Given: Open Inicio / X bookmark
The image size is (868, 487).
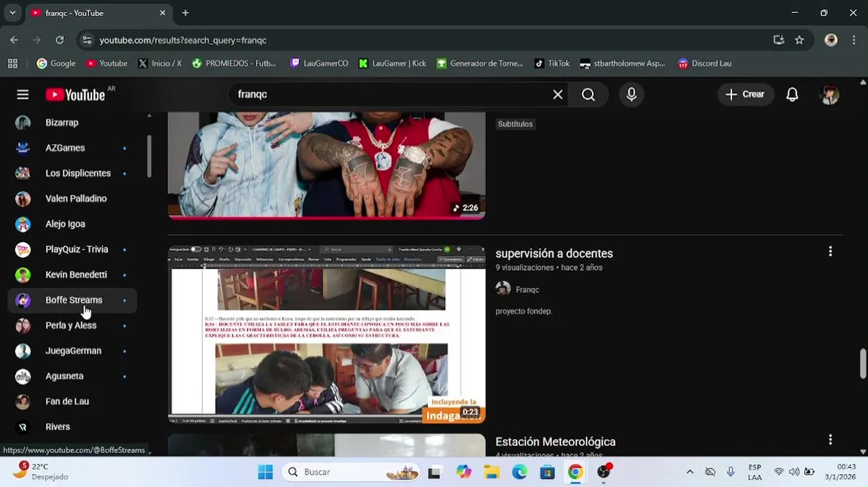Looking at the screenshot, I should point(160,64).
